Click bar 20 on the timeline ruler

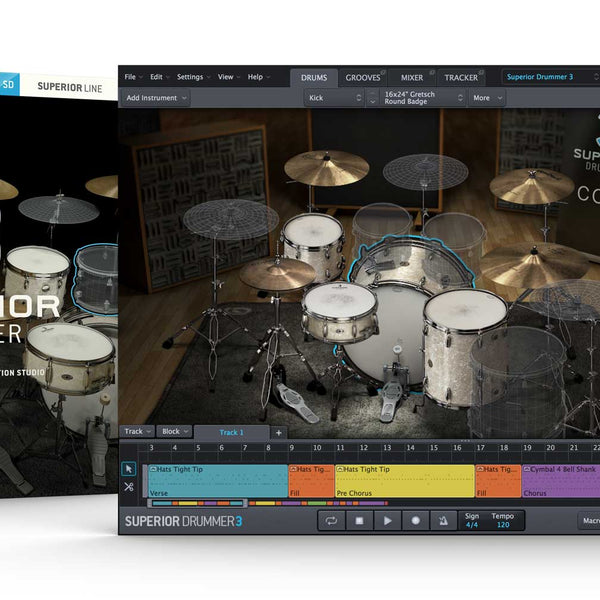click(550, 448)
